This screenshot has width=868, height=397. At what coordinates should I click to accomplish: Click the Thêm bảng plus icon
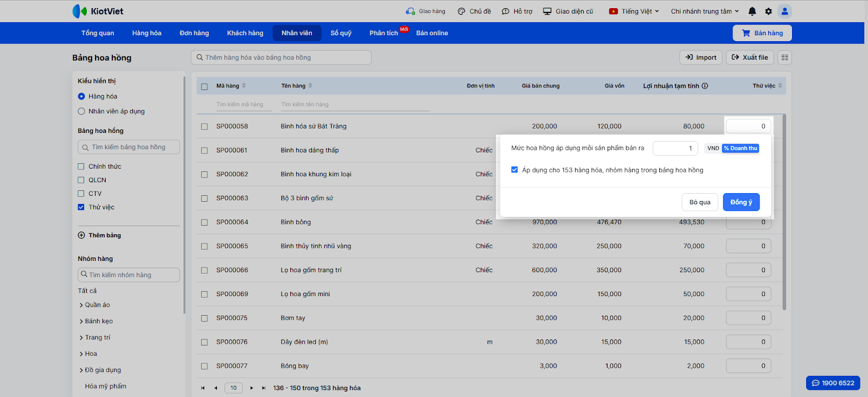[81, 235]
